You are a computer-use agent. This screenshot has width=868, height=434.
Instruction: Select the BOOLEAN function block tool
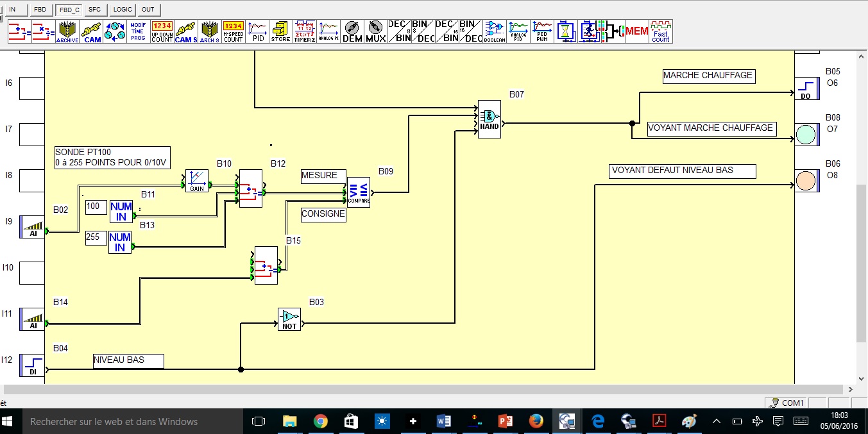[x=495, y=31]
